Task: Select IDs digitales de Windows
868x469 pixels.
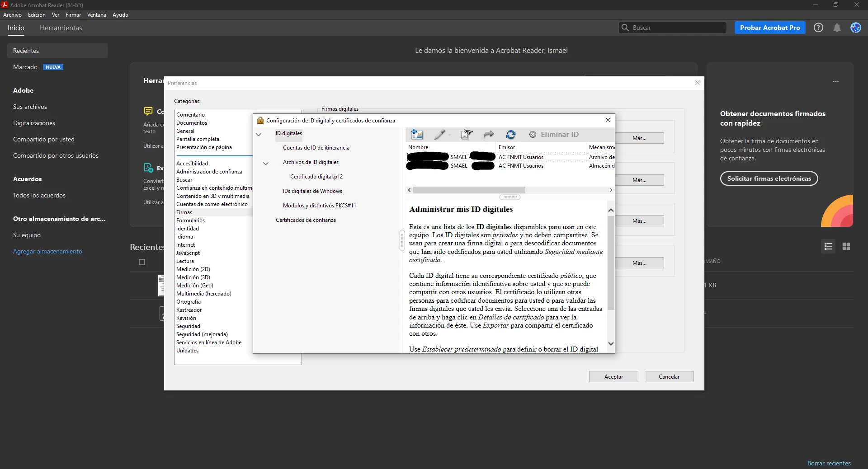Action: (312, 191)
